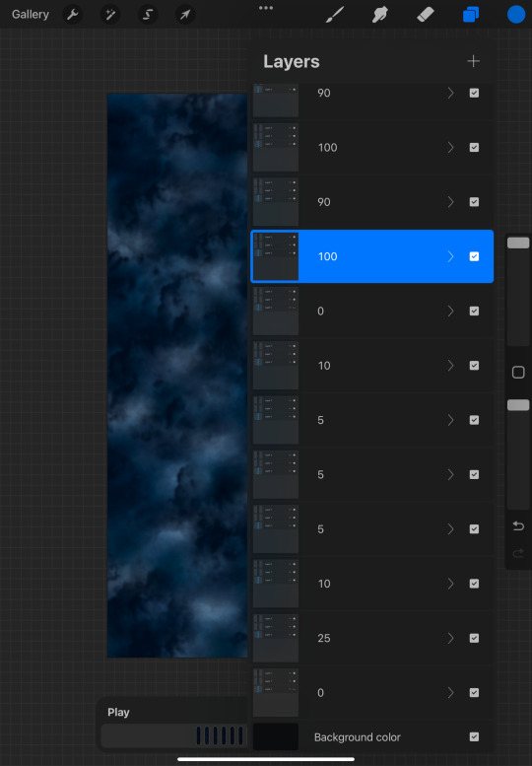This screenshot has width=532, height=766.
Task: Expand blend chevron of 90 layer above selection
Action: [x=450, y=202]
